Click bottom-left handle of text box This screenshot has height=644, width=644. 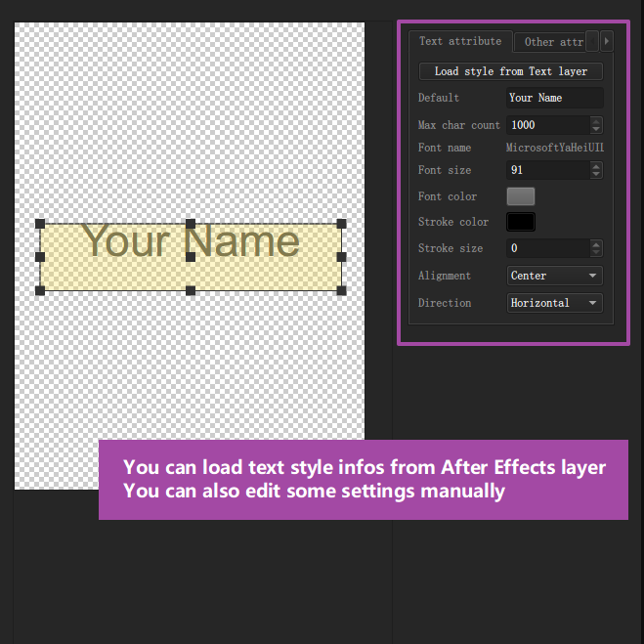40,291
